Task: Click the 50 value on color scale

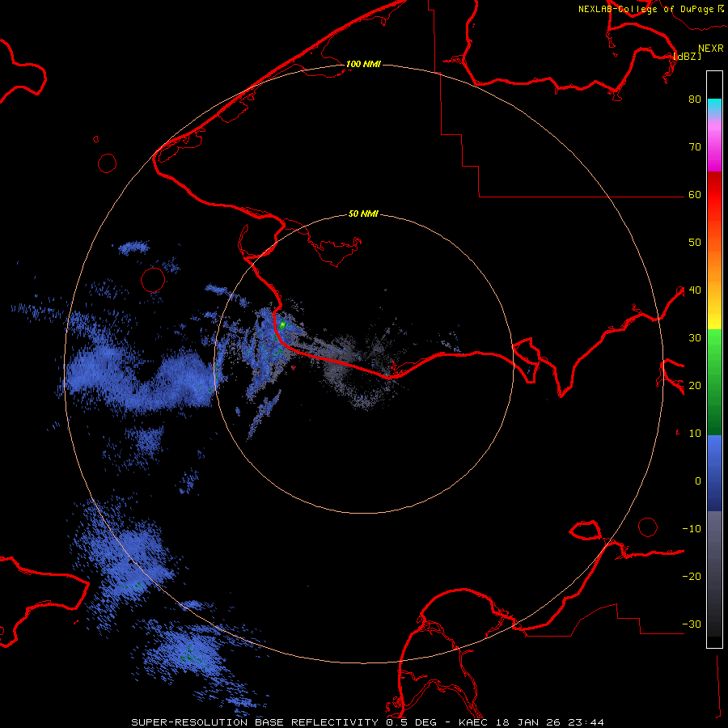Action: coord(695,243)
